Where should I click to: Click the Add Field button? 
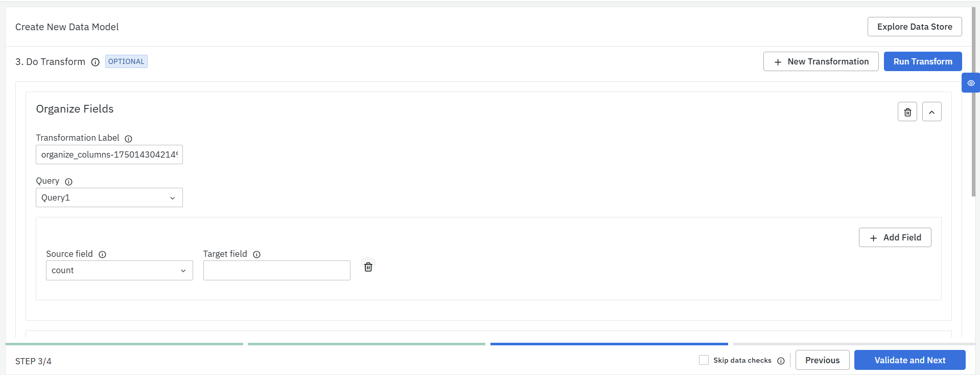895,237
